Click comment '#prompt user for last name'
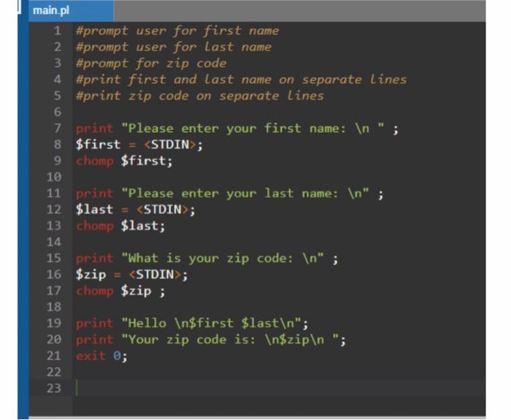The width and height of the screenshot is (511, 420). tap(174, 47)
